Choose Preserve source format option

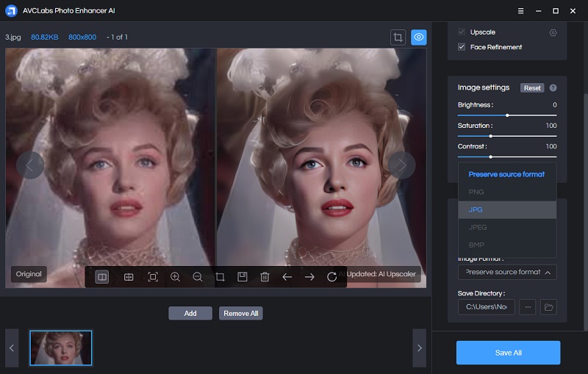click(507, 174)
